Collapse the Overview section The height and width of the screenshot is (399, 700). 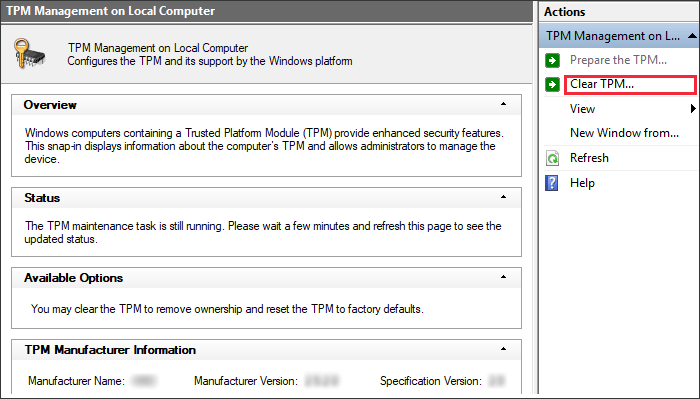tap(504, 104)
